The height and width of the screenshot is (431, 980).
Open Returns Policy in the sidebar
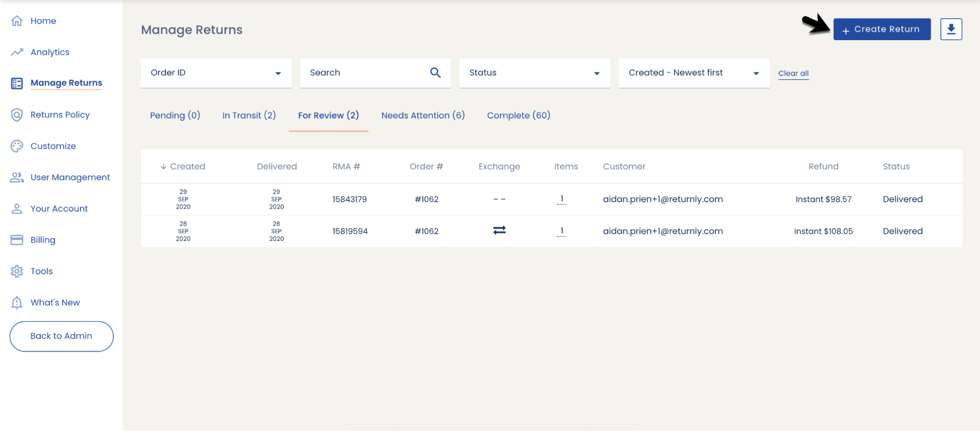60,115
